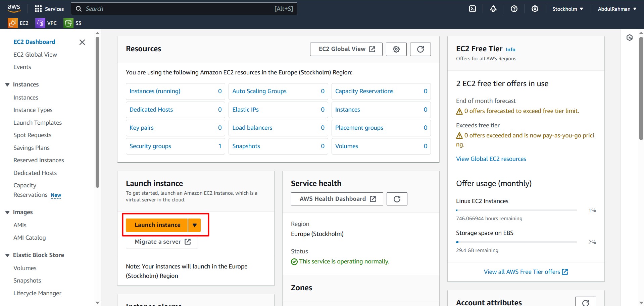This screenshot has height=306, width=644.
Task: Click the Linux EC2 Instances usage bar
Action: pos(516,210)
